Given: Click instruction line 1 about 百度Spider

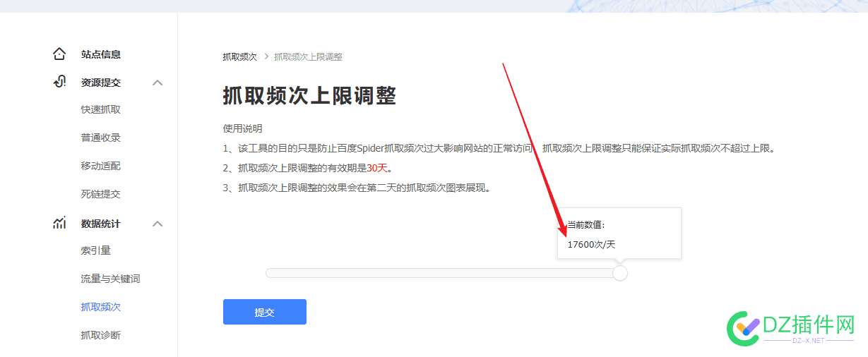Looking at the screenshot, I should click(x=499, y=148).
